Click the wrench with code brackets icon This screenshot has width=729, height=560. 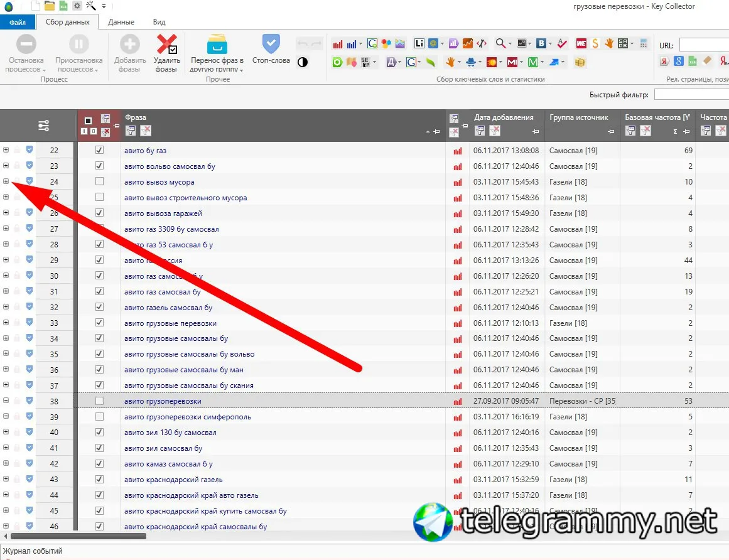click(482, 44)
